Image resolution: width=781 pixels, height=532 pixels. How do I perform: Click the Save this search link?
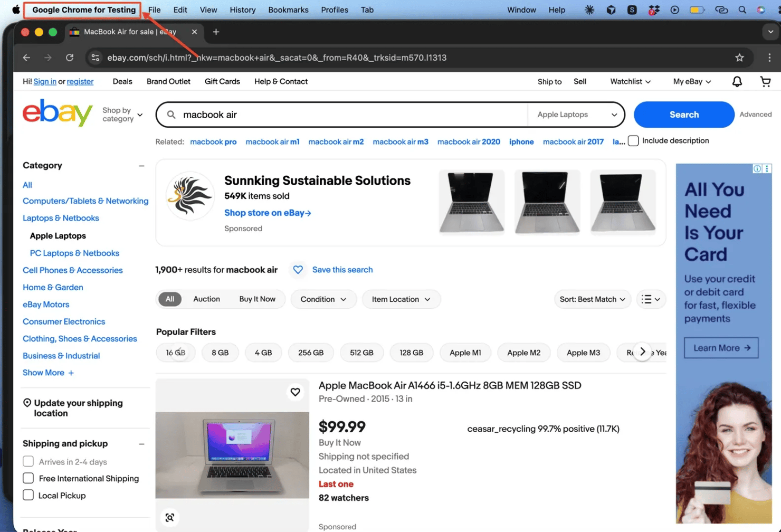click(342, 270)
